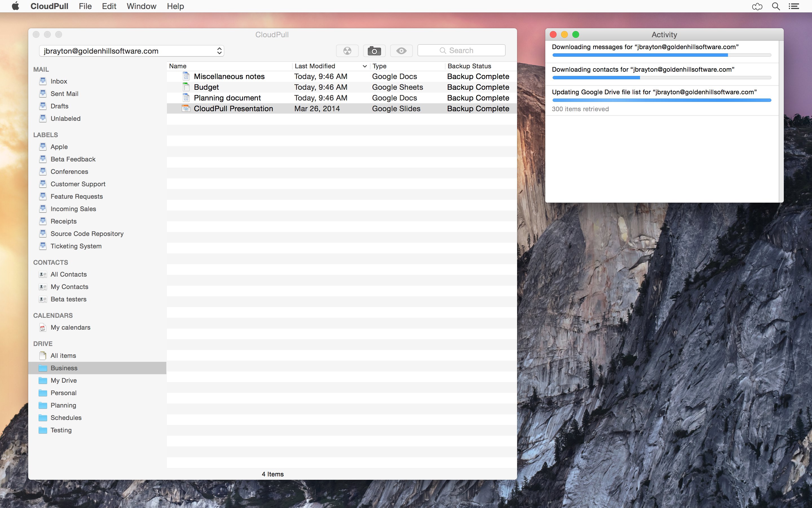Select the Customer Support label

[x=78, y=184]
